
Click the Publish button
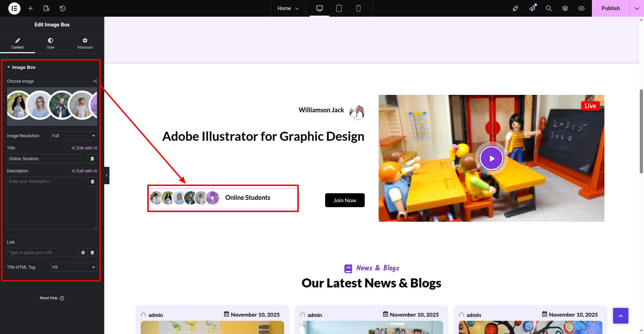pos(610,8)
